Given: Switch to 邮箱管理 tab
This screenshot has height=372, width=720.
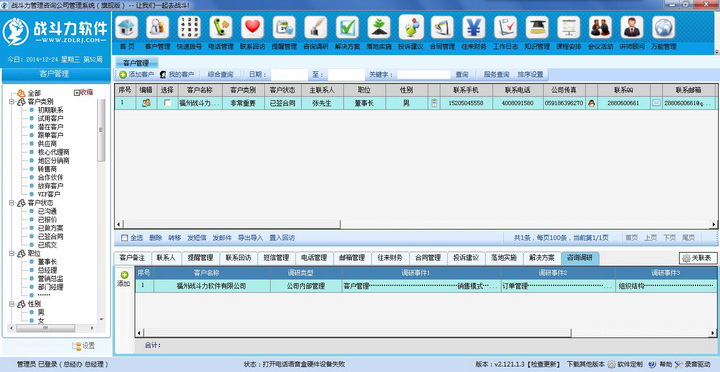Looking at the screenshot, I should click(352, 258).
